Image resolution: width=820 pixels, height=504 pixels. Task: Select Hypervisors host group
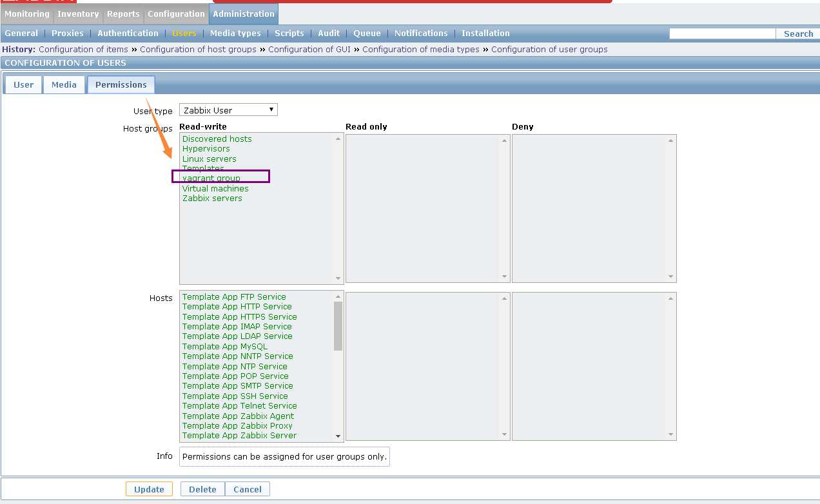(x=206, y=149)
